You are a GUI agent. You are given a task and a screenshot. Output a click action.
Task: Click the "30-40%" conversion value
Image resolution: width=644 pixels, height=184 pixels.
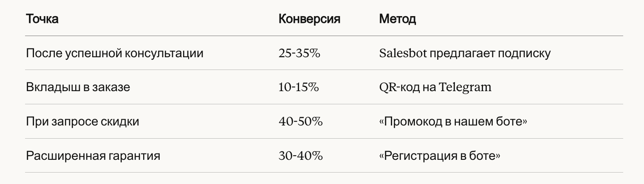[300, 156]
